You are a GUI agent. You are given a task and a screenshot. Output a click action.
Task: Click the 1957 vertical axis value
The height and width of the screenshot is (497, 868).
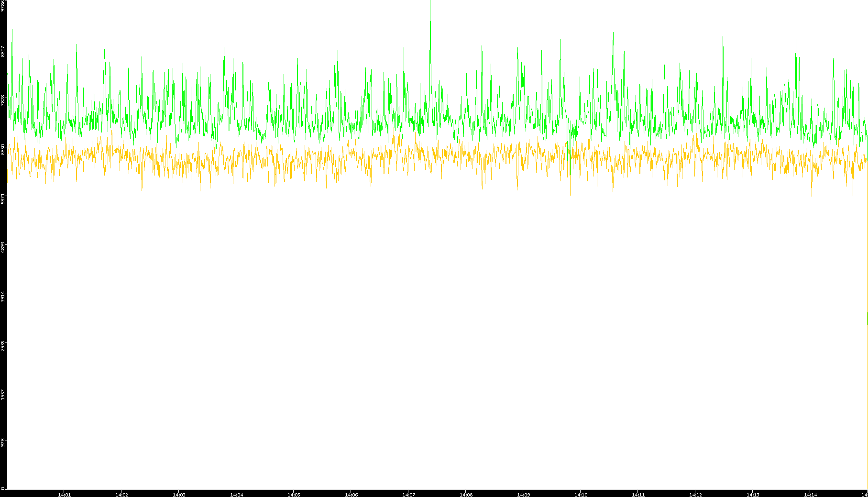tap(3, 394)
